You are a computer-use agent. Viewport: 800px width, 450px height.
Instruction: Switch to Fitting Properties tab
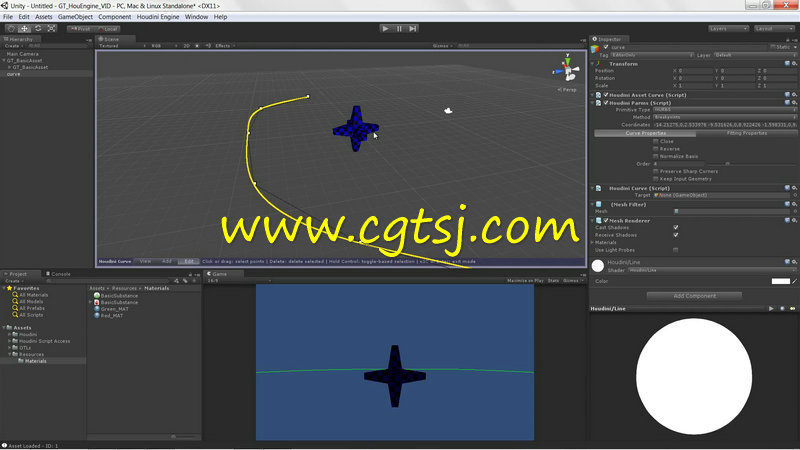tap(746, 133)
